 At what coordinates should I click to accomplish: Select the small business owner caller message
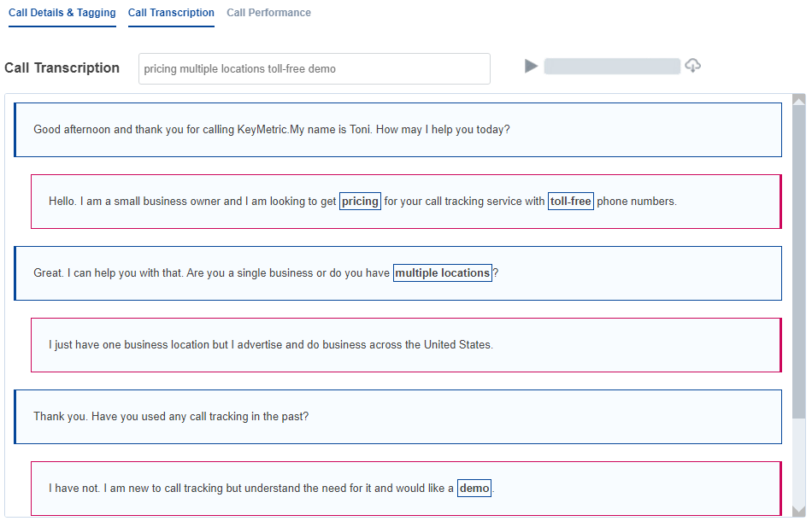coord(406,202)
